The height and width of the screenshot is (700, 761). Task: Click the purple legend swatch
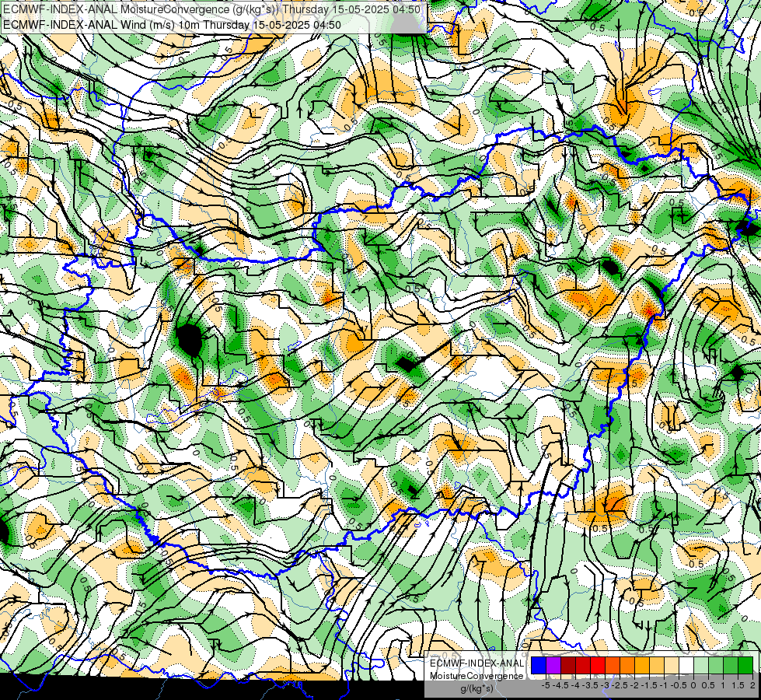coord(553,665)
